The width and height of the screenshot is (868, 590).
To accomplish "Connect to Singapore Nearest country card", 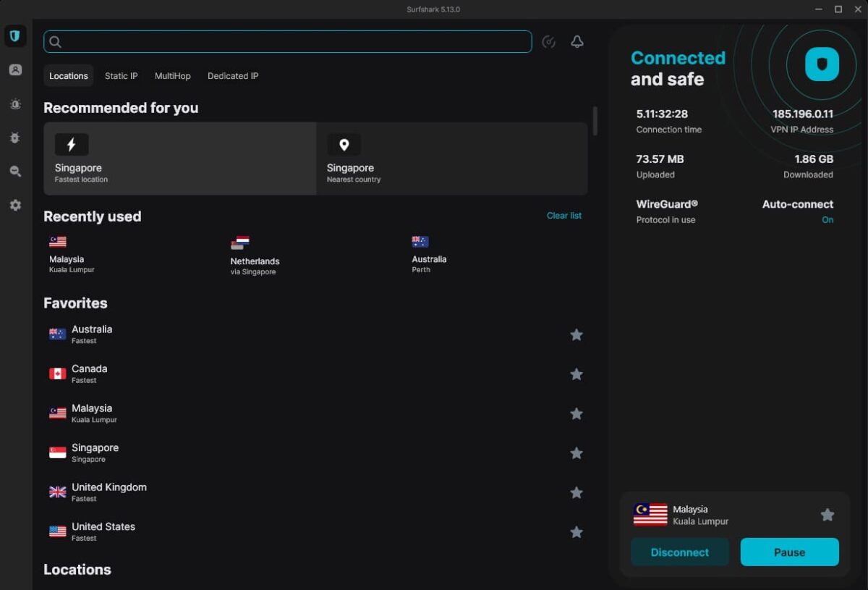I will 452,159.
